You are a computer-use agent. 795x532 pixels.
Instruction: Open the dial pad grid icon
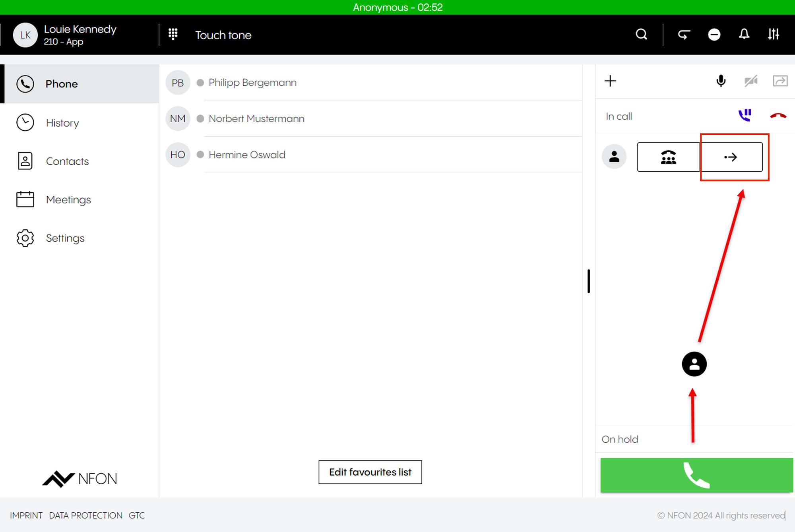[173, 35]
